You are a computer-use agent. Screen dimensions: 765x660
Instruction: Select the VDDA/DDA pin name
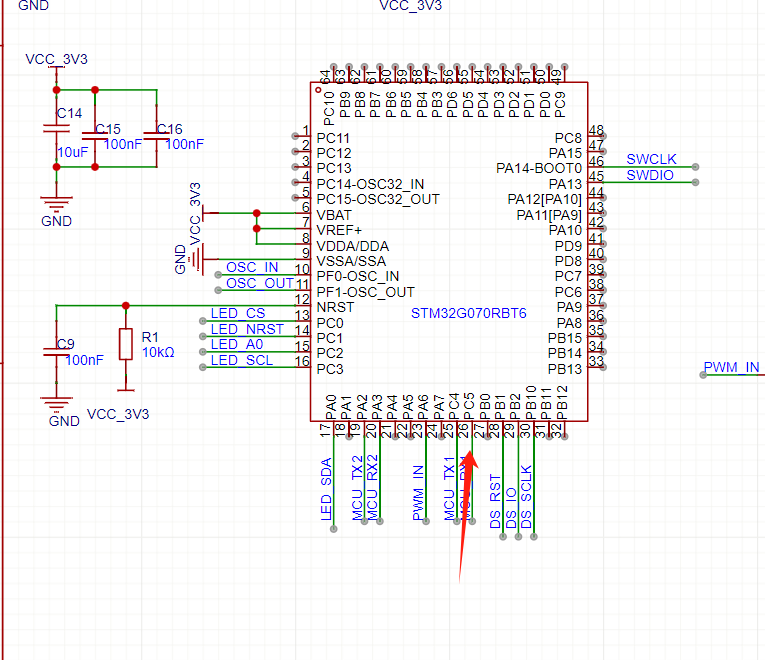pos(353,246)
